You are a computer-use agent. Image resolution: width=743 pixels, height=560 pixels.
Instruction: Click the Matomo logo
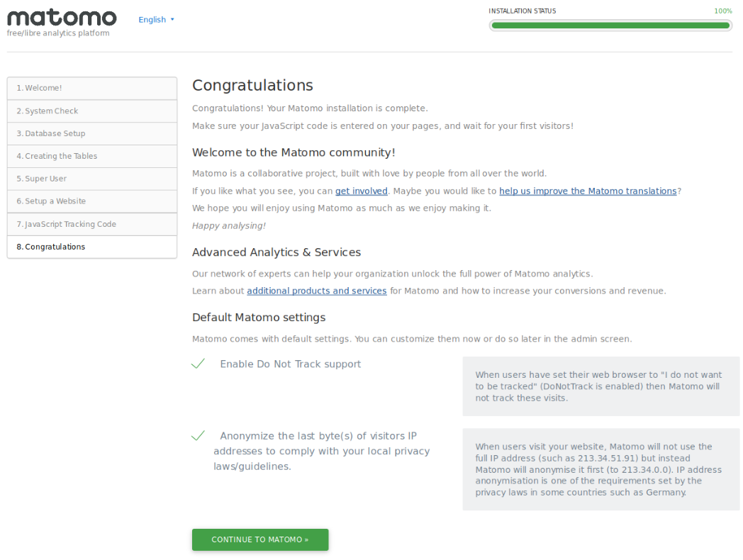[x=62, y=18]
